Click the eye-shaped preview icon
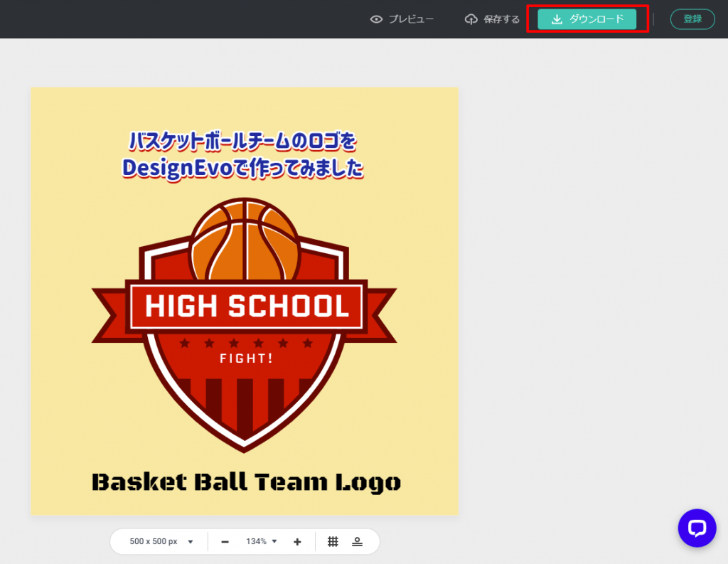The image size is (728, 564). click(x=376, y=19)
